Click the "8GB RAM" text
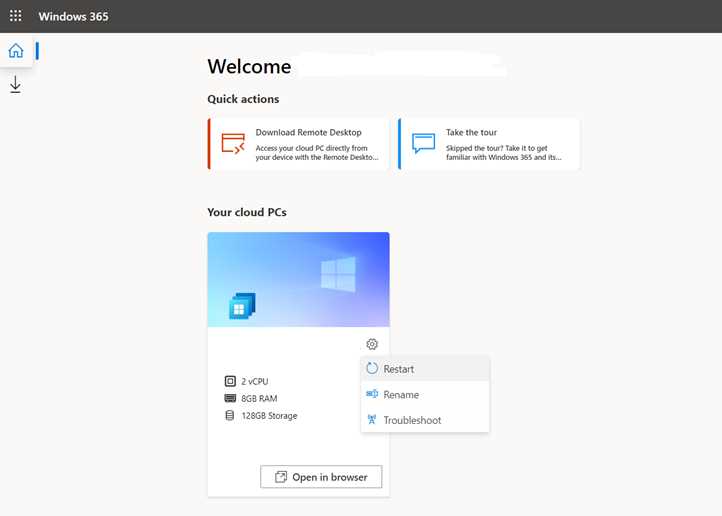722x516 pixels. point(259,399)
